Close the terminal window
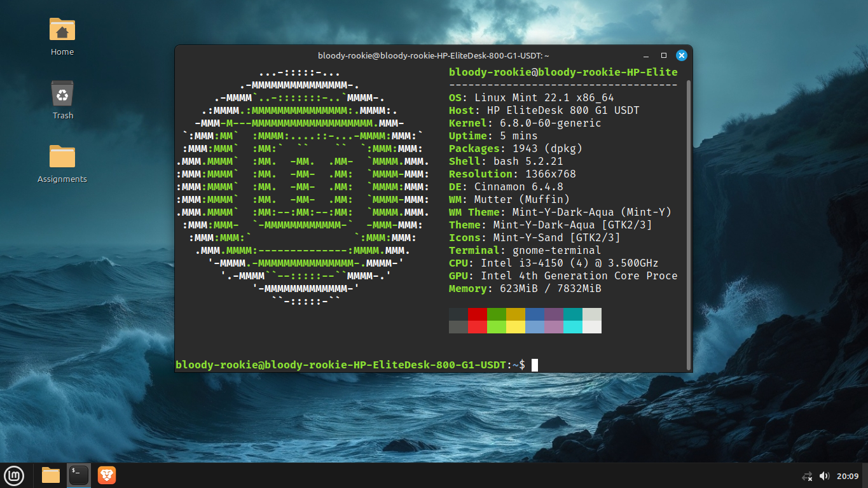868x488 pixels. [x=682, y=55]
